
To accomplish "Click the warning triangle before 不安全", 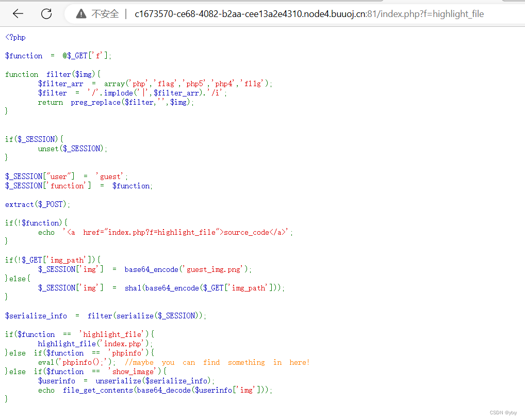I will tap(81, 14).
